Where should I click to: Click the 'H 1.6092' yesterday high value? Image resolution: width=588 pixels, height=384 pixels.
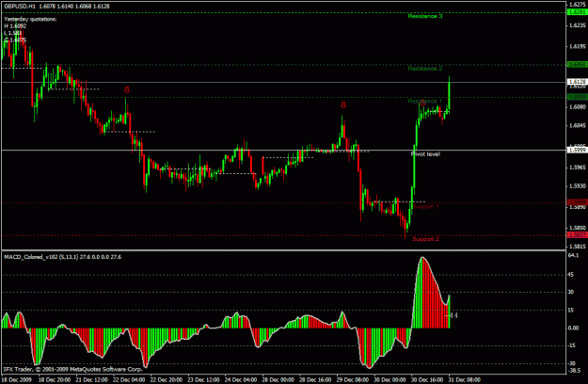pyautogui.click(x=15, y=25)
